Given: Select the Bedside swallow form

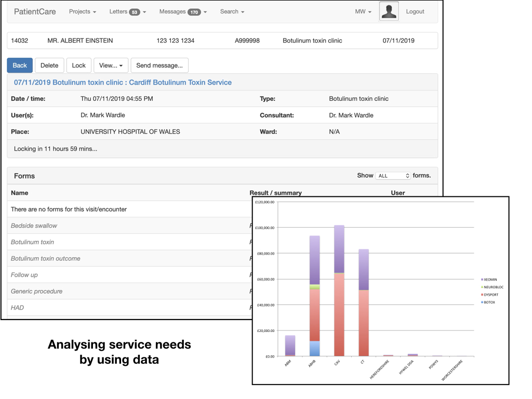Looking at the screenshot, I should click(x=34, y=226).
